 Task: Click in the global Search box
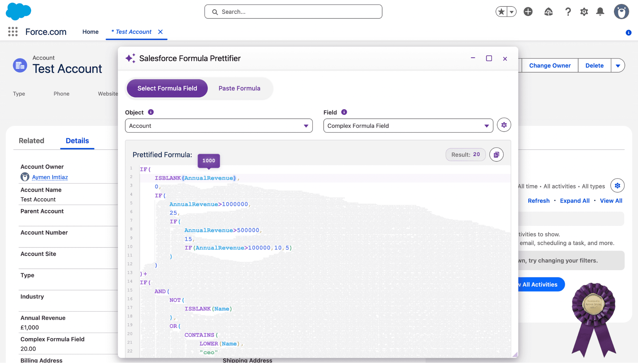[x=293, y=12]
